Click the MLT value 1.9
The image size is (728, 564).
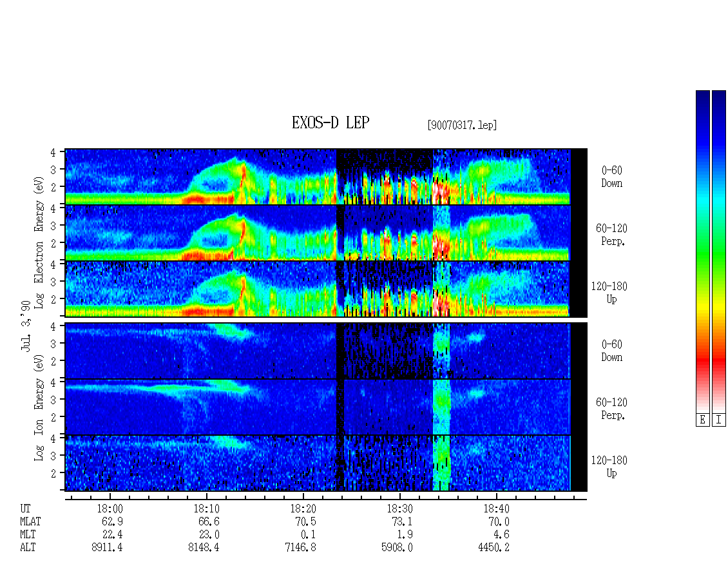pos(405,534)
